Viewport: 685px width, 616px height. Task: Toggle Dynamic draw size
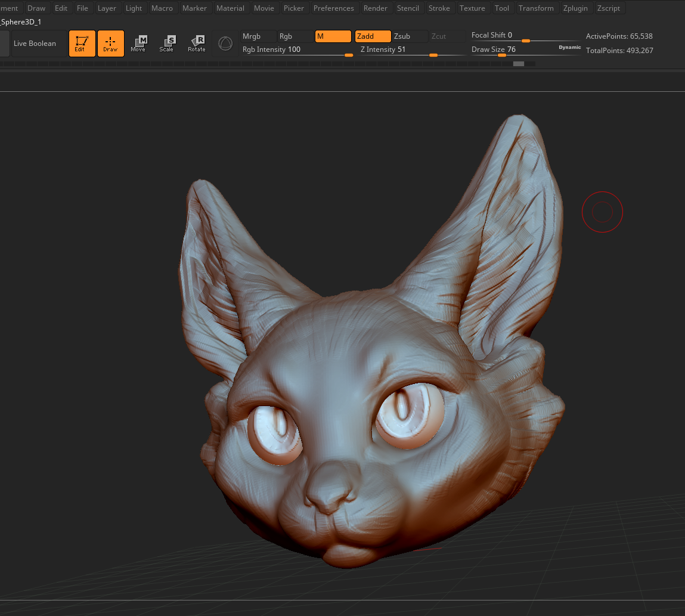(x=569, y=47)
